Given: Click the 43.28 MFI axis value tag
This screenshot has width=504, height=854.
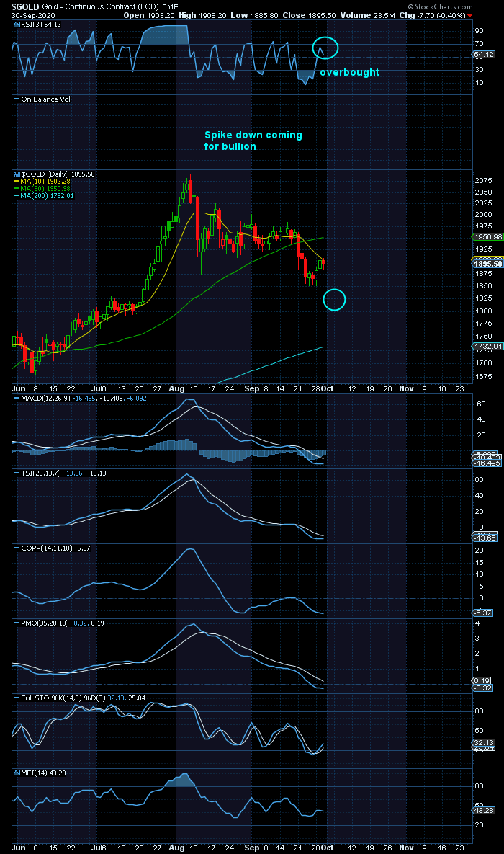Looking at the screenshot, I should coord(485,811).
